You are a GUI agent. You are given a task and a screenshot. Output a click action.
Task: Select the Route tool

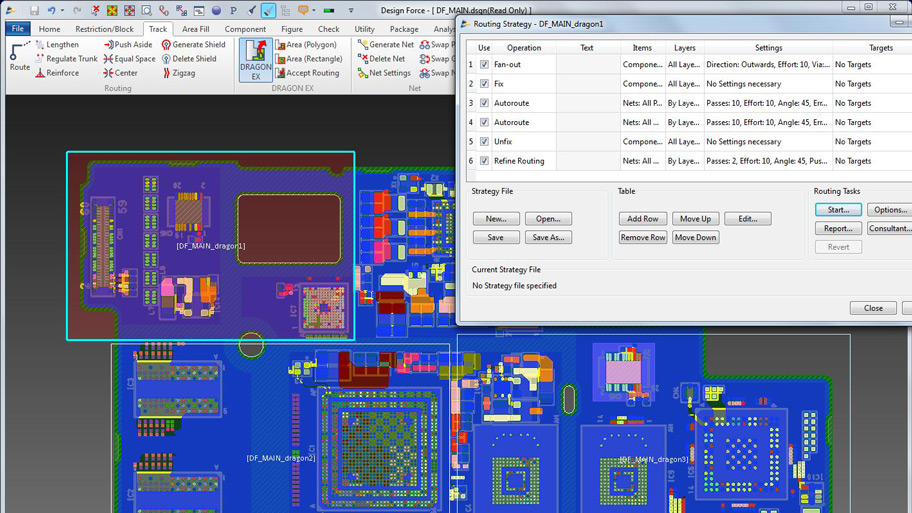[x=19, y=56]
